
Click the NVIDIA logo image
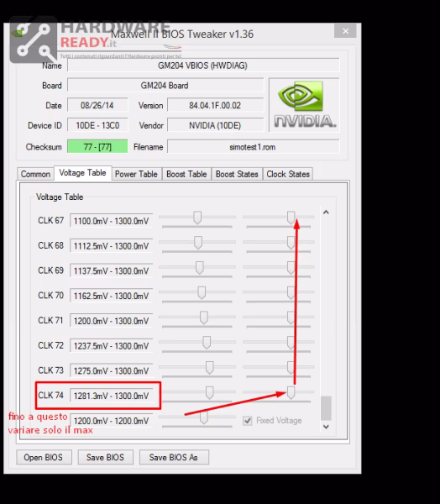[x=304, y=105]
